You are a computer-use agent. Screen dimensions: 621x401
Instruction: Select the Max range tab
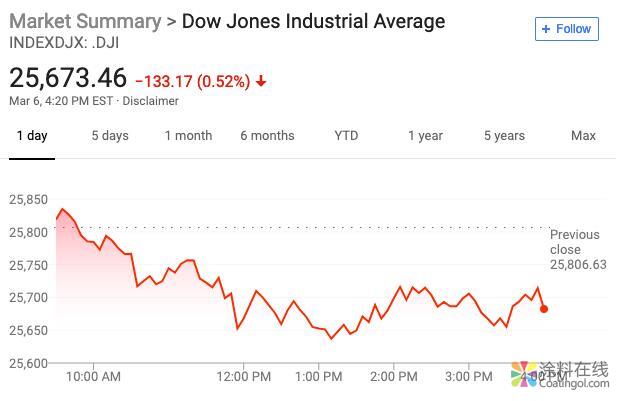coord(583,136)
